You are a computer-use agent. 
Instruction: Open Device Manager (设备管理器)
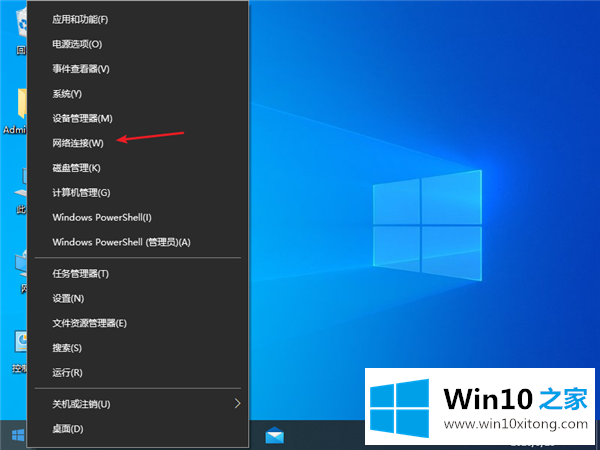[x=138, y=118]
